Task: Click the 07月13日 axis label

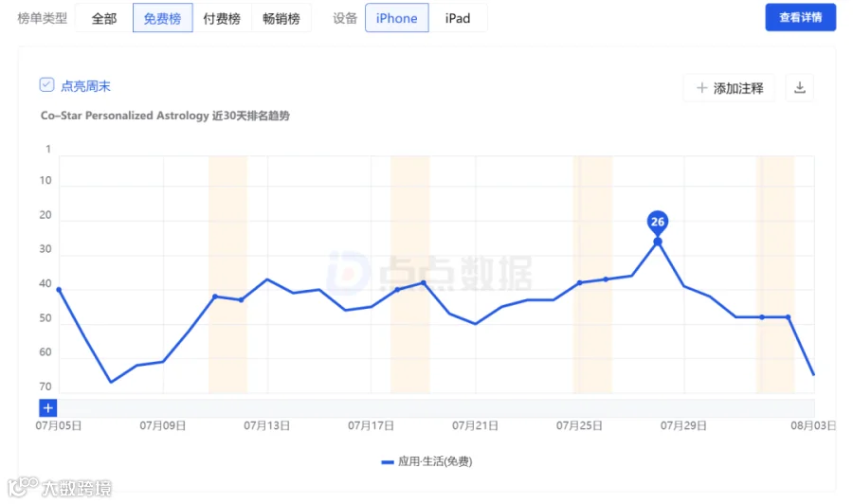Action: pos(266,425)
